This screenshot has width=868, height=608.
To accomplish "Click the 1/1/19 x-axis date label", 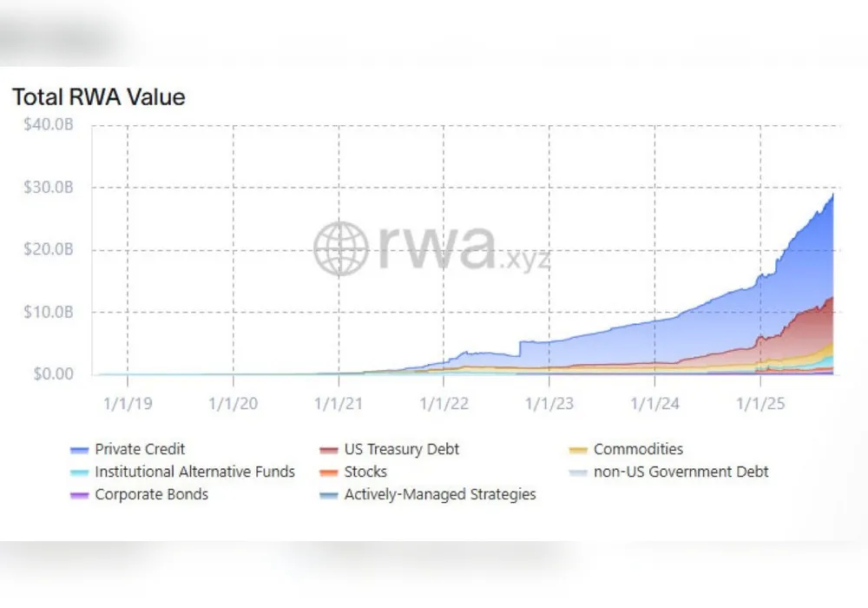I will [128, 404].
